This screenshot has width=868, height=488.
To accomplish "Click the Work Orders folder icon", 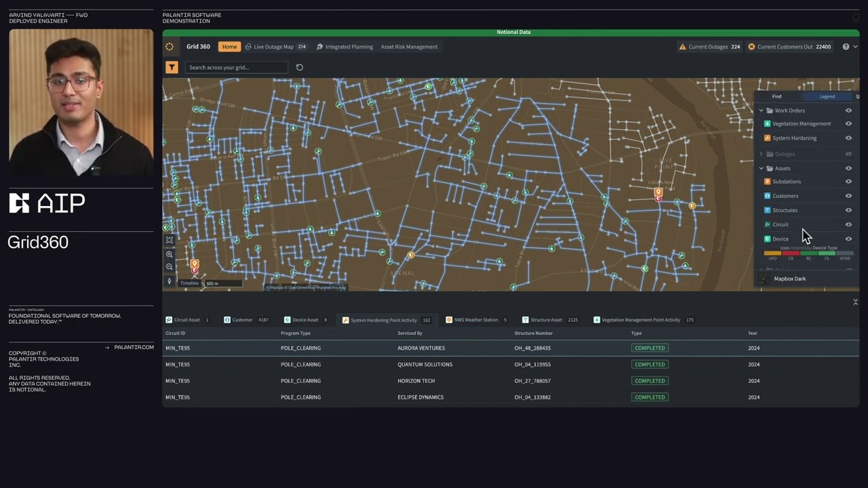I will [x=770, y=110].
